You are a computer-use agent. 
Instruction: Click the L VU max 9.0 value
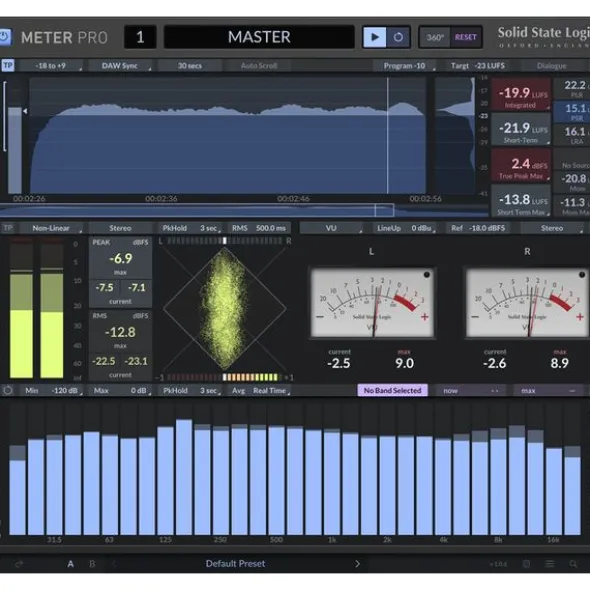[x=404, y=363]
